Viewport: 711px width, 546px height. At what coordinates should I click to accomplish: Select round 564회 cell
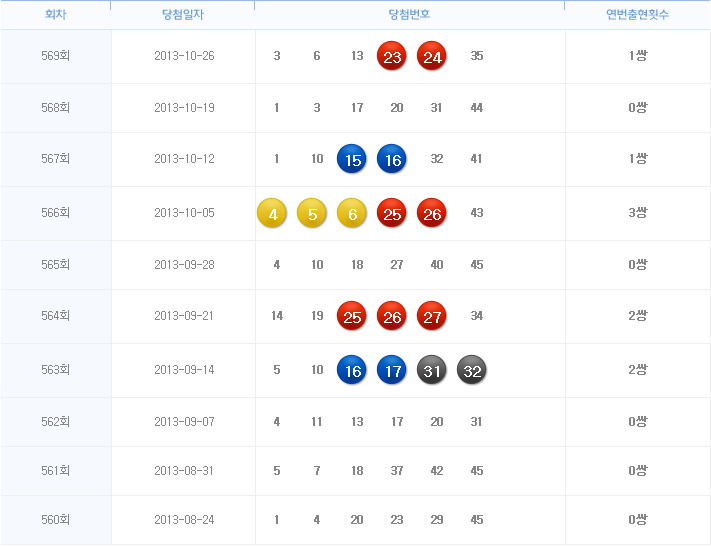coord(55,316)
